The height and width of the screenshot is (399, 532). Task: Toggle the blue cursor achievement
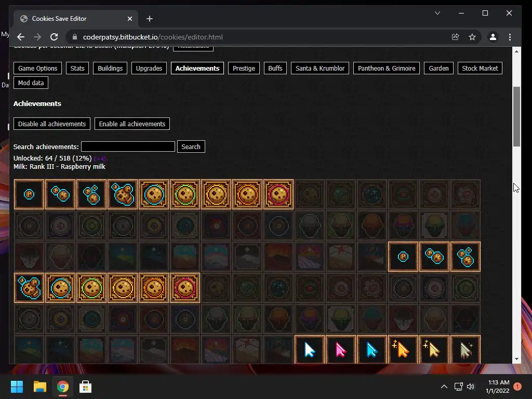(372, 350)
